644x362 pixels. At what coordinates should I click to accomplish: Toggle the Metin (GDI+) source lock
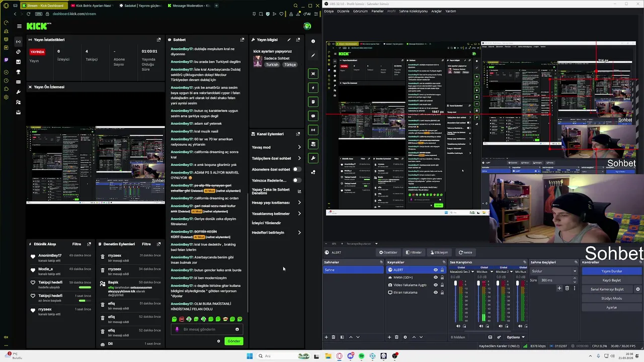click(x=442, y=278)
